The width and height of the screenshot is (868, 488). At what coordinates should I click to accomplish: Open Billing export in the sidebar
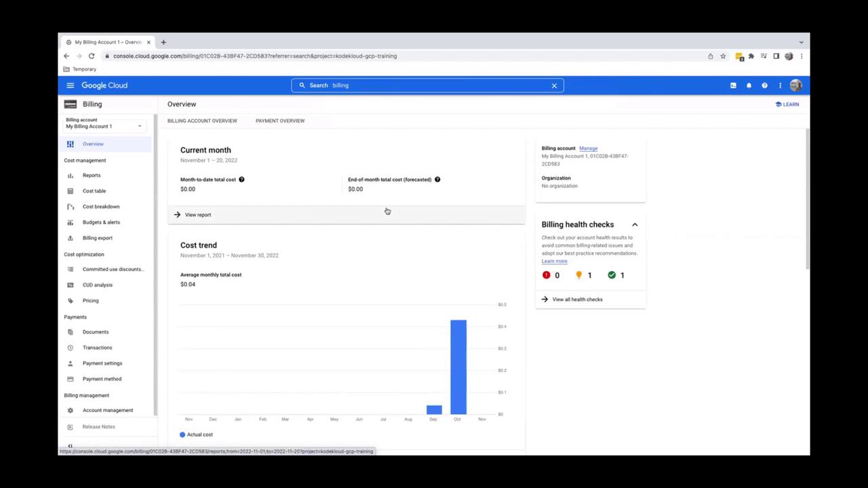pos(98,238)
